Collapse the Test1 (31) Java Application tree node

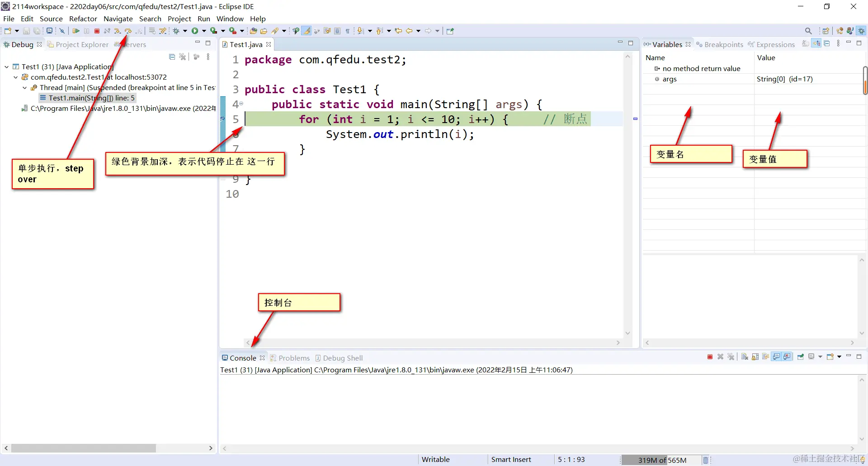(x=7, y=67)
